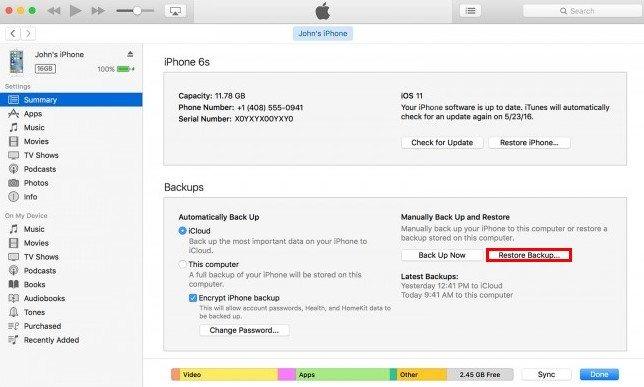The width and height of the screenshot is (644, 387).
Task: Click the volume slider knob
Action: click(137, 11)
